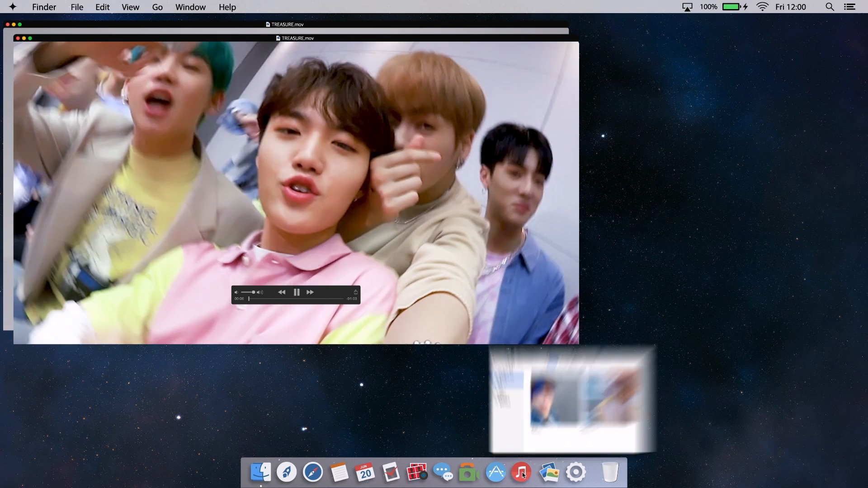Open Launchpad rocket icon in dock
The width and height of the screenshot is (868, 488).
point(287,472)
